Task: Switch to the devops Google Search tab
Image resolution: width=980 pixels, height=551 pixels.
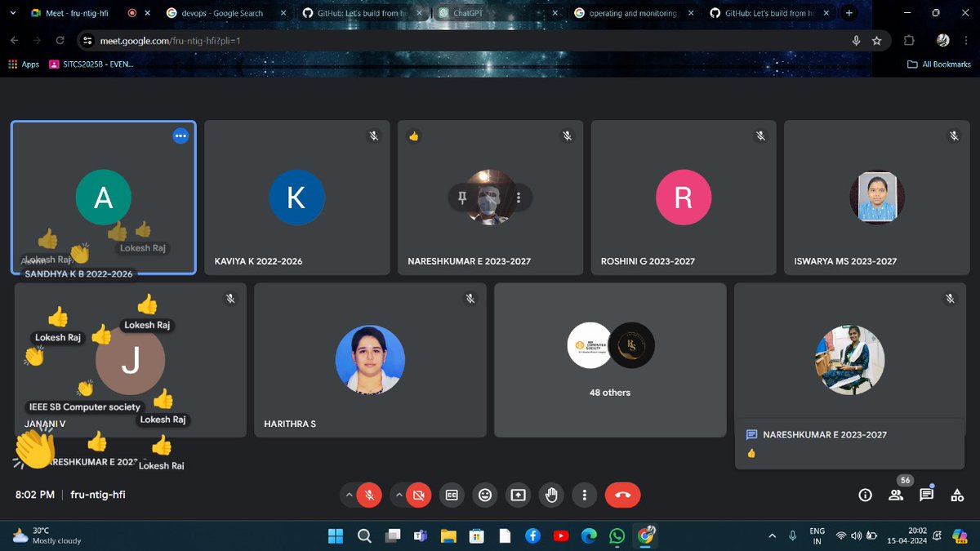Action: [221, 13]
